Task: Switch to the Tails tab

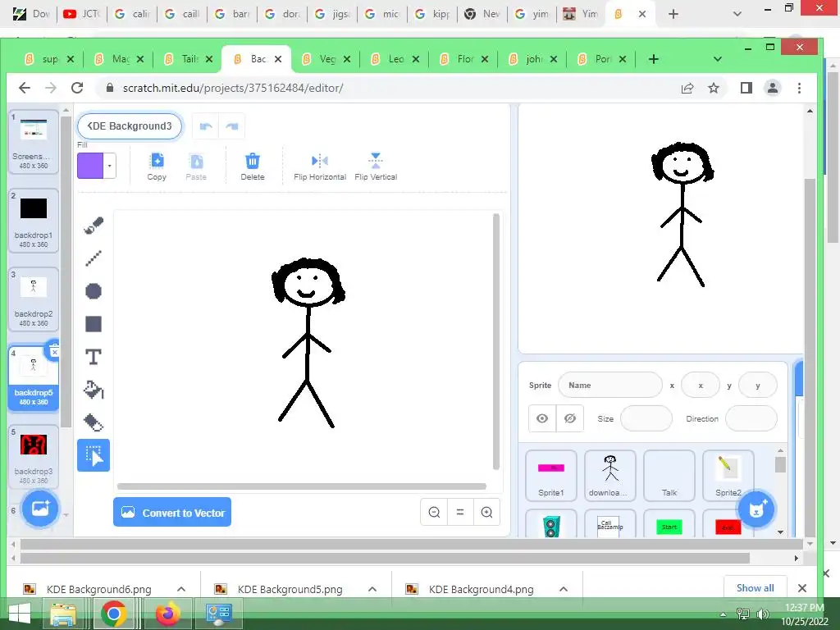Action: [x=188, y=59]
